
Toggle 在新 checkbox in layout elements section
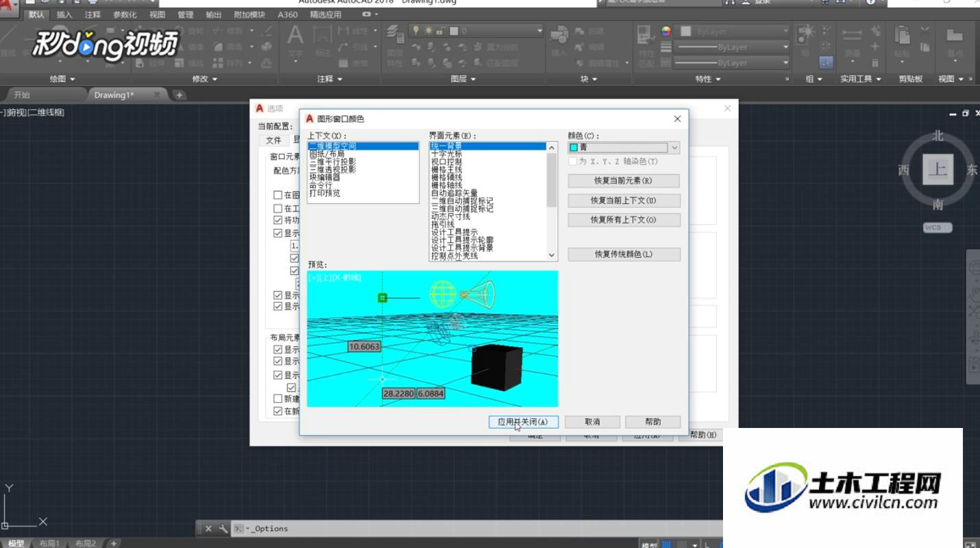(x=278, y=411)
